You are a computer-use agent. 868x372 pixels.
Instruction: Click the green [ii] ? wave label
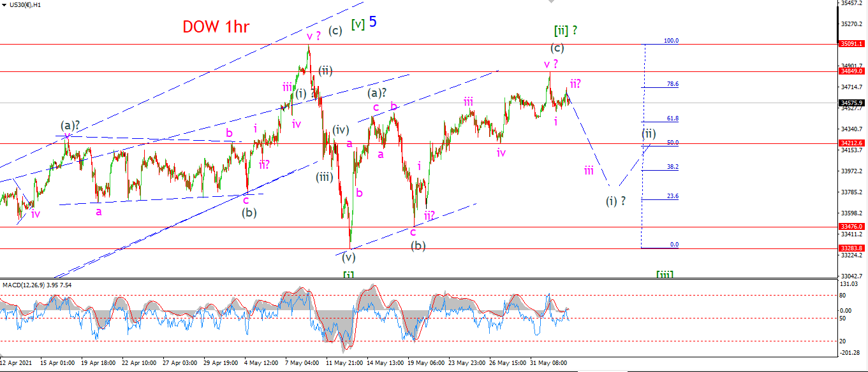(566, 30)
